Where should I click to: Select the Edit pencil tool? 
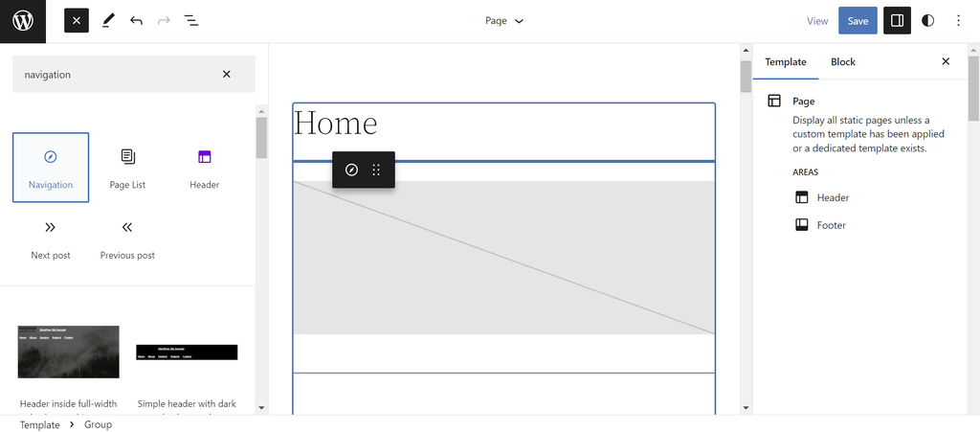(x=108, y=21)
